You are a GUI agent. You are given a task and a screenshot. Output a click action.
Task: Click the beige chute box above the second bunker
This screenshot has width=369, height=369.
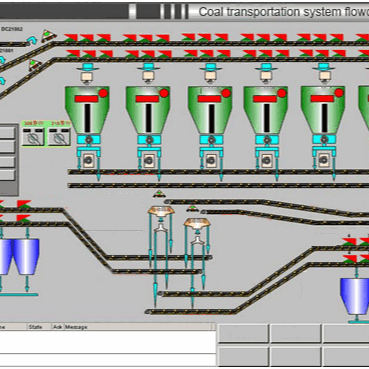tap(148, 77)
